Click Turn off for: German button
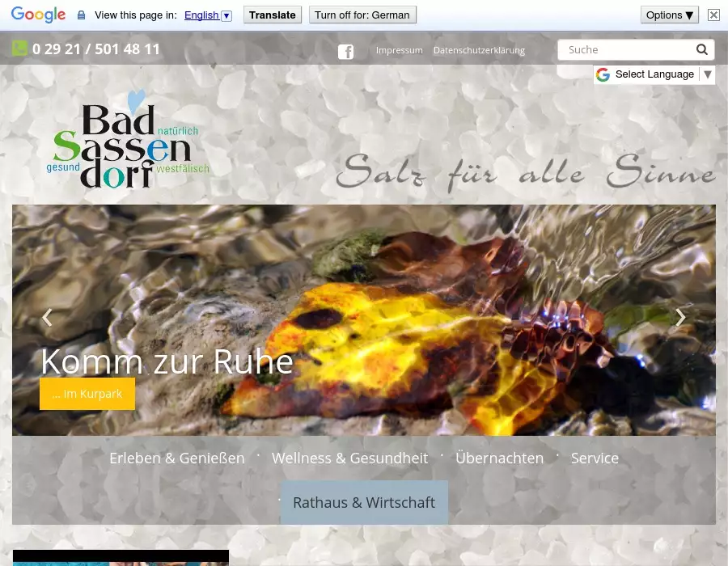Viewport: 728px width, 566px height. click(x=362, y=15)
